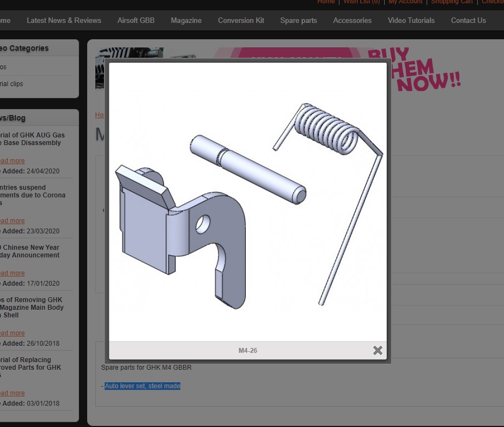Read more on article added 24/04/2020
This screenshot has width=504, height=427.
(x=12, y=161)
